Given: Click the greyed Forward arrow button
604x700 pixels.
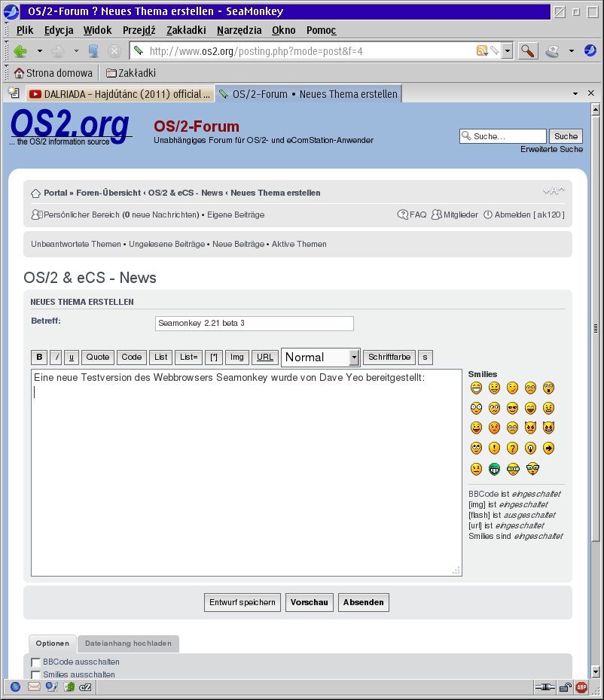Looking at the screenshot, I should coord(58,51).
